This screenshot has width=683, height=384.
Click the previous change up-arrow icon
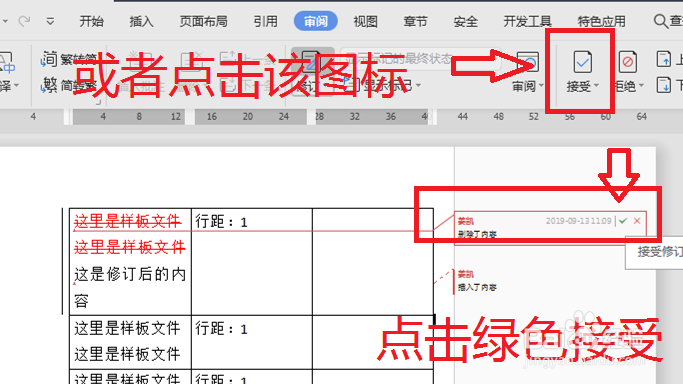click(x=663, y=59)
